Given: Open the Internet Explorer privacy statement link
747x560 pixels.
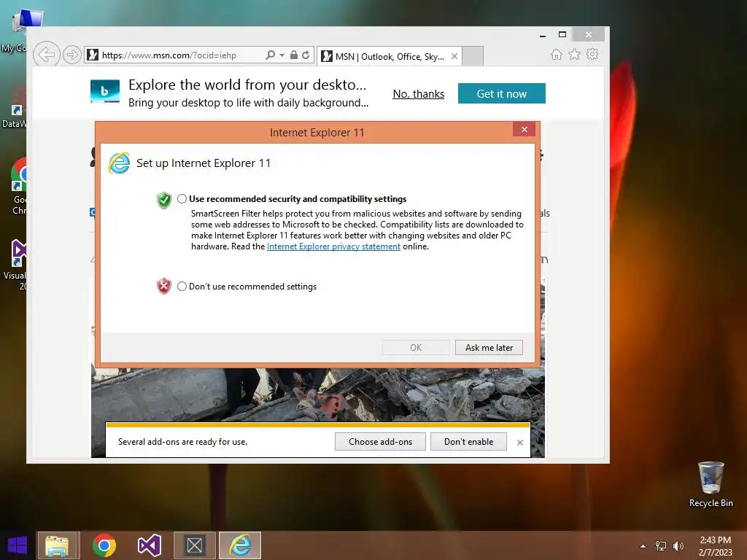Looking at the screenshot, I should [333, 246].
